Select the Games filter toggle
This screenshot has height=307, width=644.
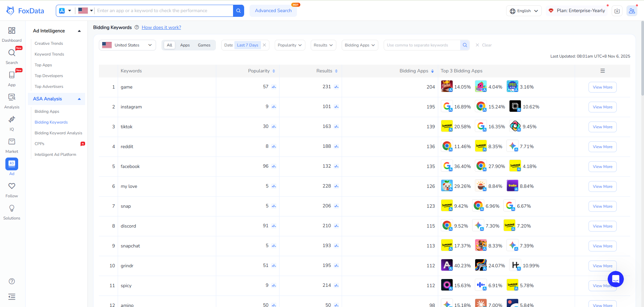pyautogui.click(x=204, y=45)
